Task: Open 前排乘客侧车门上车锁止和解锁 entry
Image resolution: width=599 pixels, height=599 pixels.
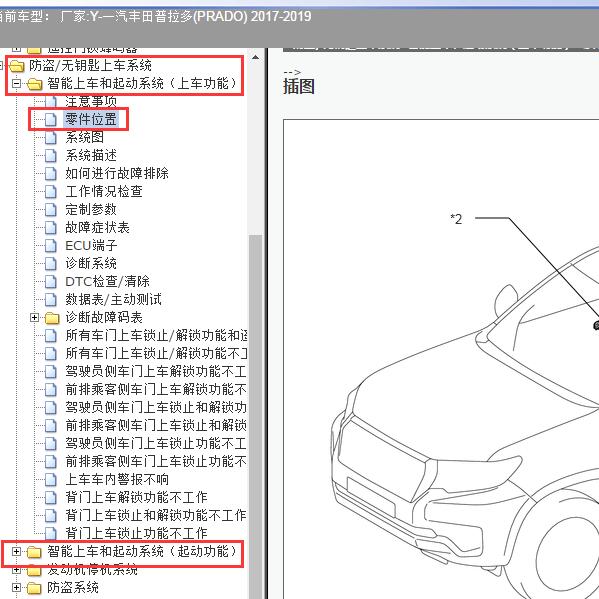Action: click(x=156, y=425)
